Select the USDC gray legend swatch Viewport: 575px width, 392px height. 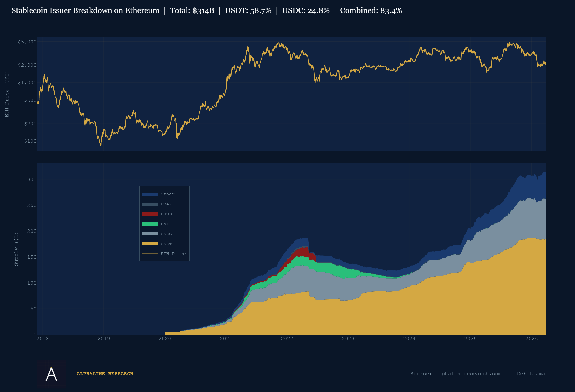coord(150,234)
